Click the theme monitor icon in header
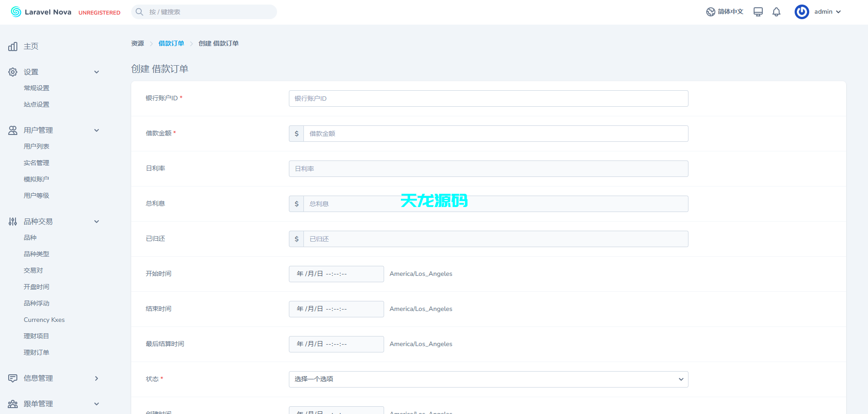This screenshot has width=868, height=414. [x=758, y=12]
